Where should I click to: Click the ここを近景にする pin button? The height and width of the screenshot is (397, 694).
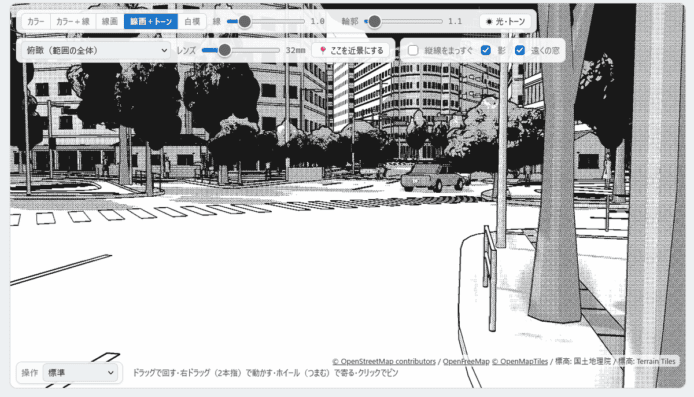coord(352,50)
